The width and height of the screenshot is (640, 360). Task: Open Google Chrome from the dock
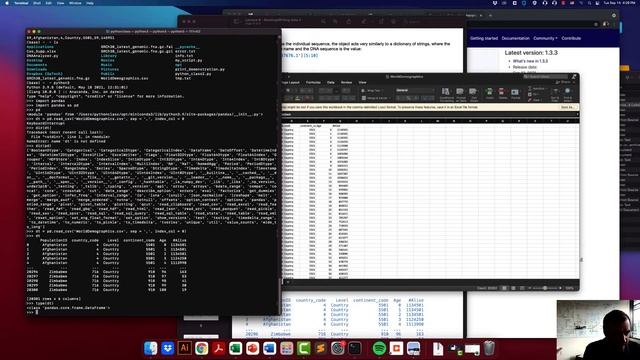tap(202, 348)
